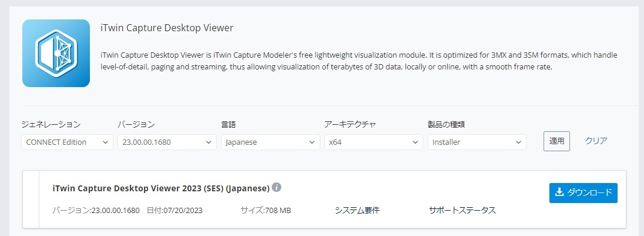
Task: Click the chevron arrow on the Installer dropdown
Action: click(x=518, y=142)
